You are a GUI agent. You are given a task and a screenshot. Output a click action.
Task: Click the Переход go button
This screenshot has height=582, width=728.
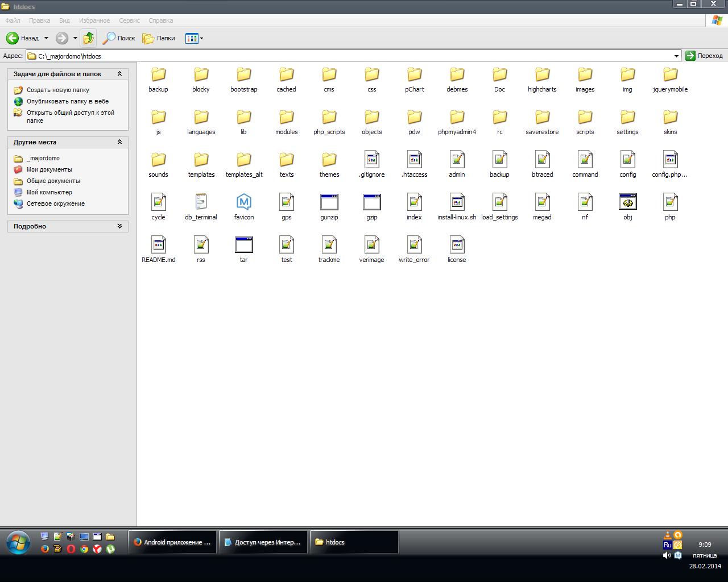pyautogui.click(x=704, y=56)
